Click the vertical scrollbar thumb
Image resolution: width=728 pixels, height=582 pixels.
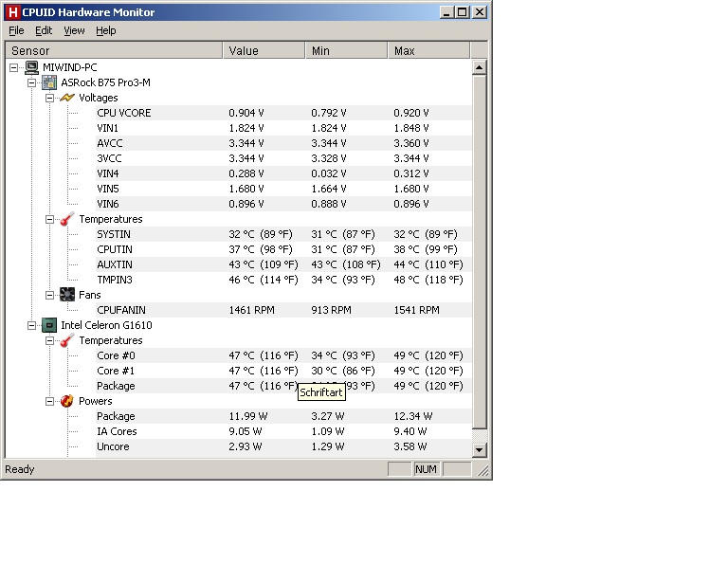click(x=479, y=252)
